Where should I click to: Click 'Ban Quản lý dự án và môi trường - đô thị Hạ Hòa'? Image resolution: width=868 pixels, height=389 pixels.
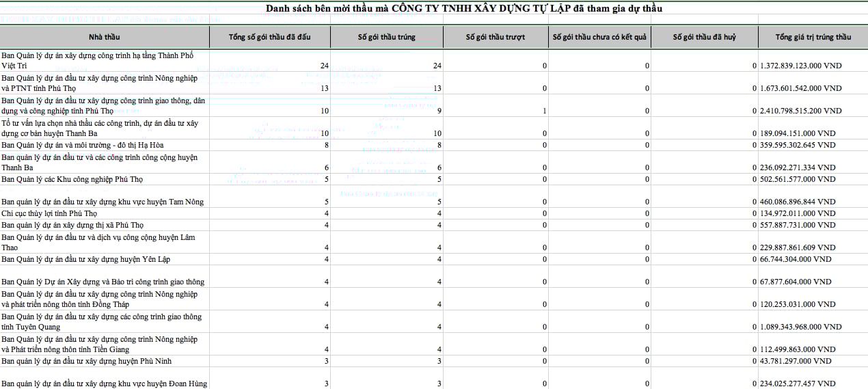click(83, 145)
